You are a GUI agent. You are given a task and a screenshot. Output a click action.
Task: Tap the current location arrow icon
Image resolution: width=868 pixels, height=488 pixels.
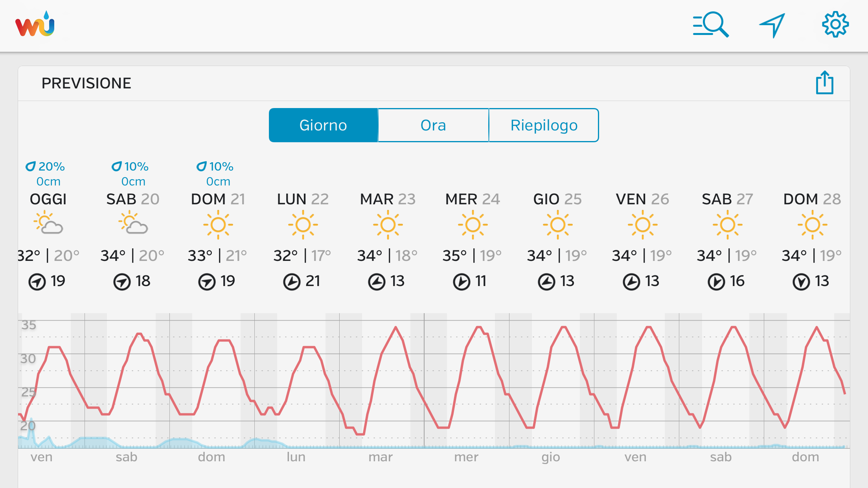click(772, 25)
